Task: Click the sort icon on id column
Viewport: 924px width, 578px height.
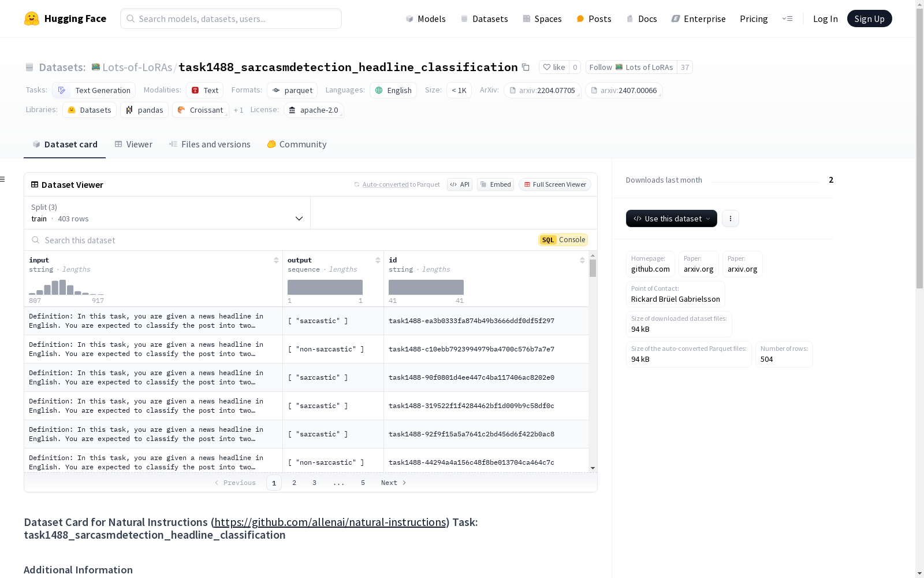Action: 582,260
